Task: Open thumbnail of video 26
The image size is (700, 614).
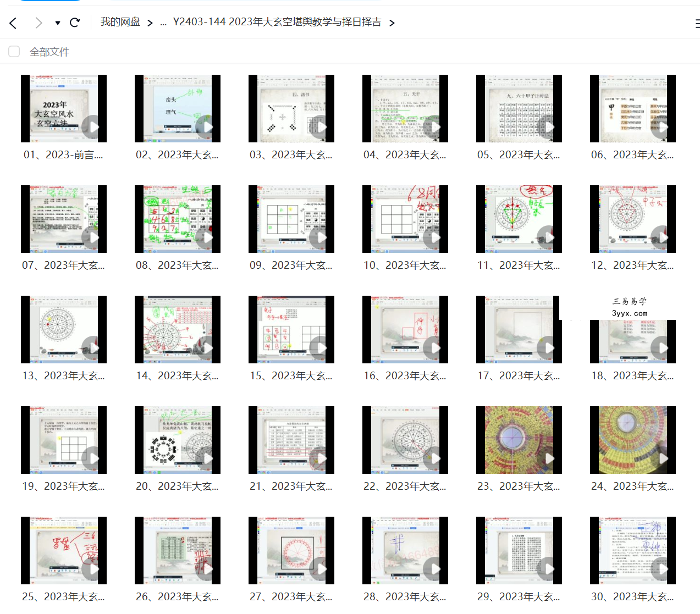Action: pyautogui.click(x=178, y=550)
